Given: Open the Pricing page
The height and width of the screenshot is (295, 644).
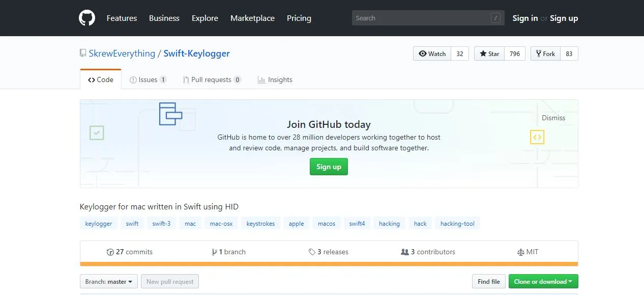Looking at the screenshot, I should click(x=299, y=18).
